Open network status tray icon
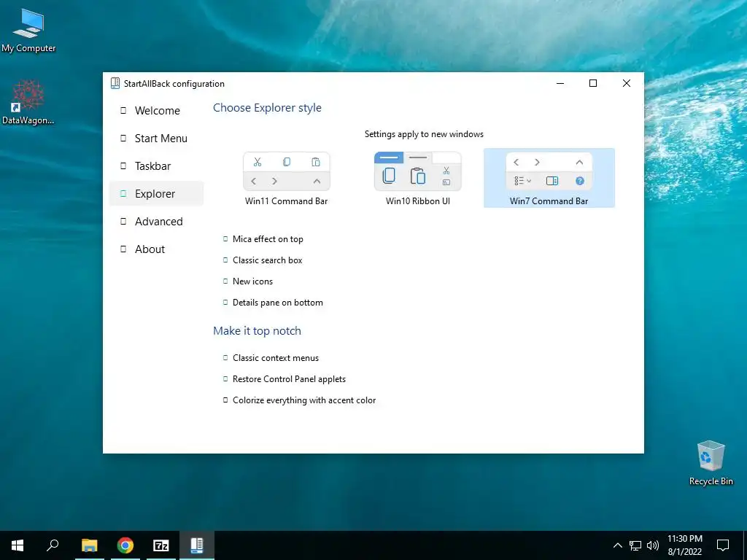Image resolution: width=747 pixels, height=560 pixels. 635,545
